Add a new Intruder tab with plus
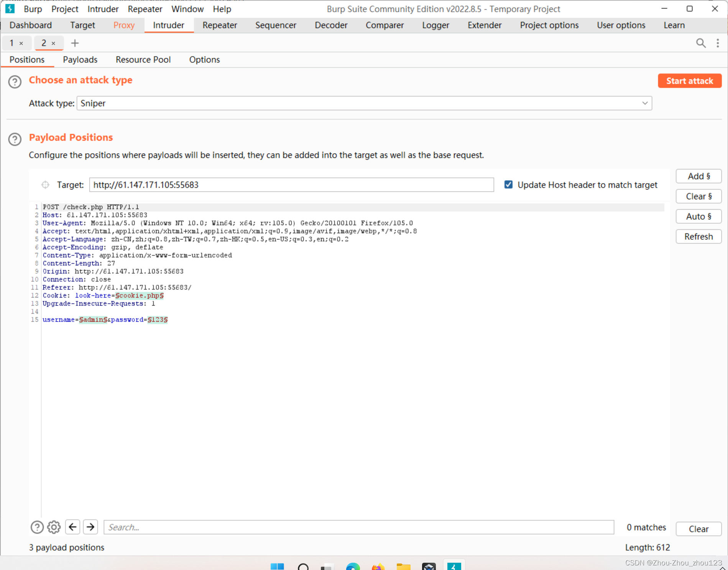728x570 pixels. [75, 43]
